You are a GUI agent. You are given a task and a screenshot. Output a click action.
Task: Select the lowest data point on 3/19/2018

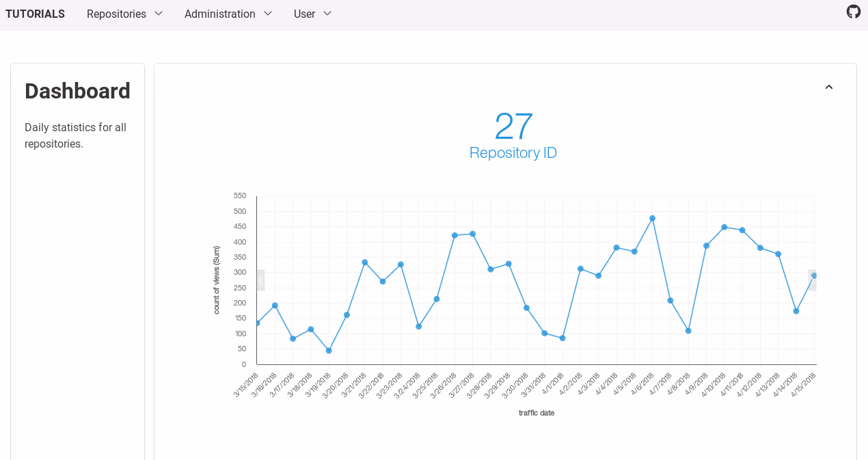pos(329,351)
